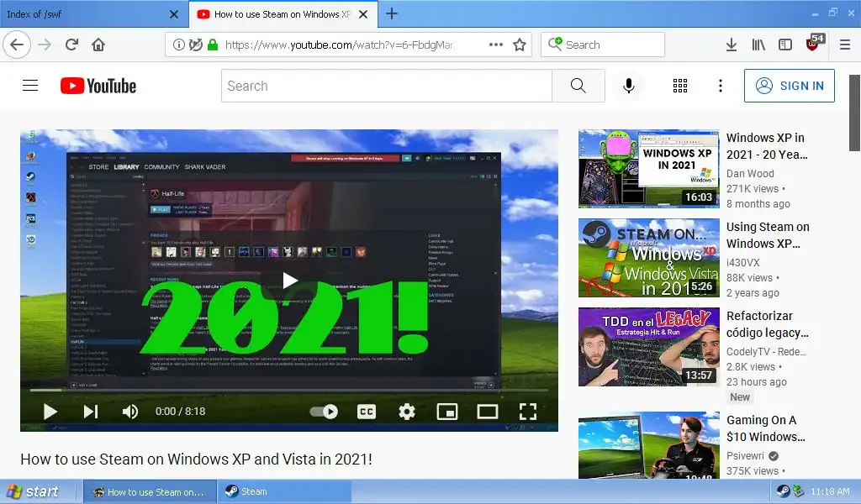The height and width of the screenshot is (504, 861).
Task: Bookmark this page with star icon
Action: pyautogui.click(x=520, y=45)
